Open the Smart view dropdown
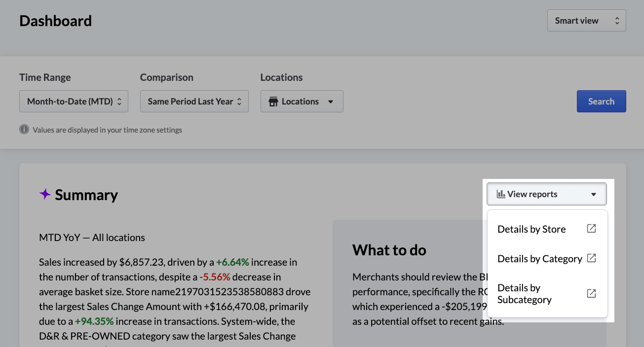The width and height of the screenshot is (644, 347). coord(586,21)
